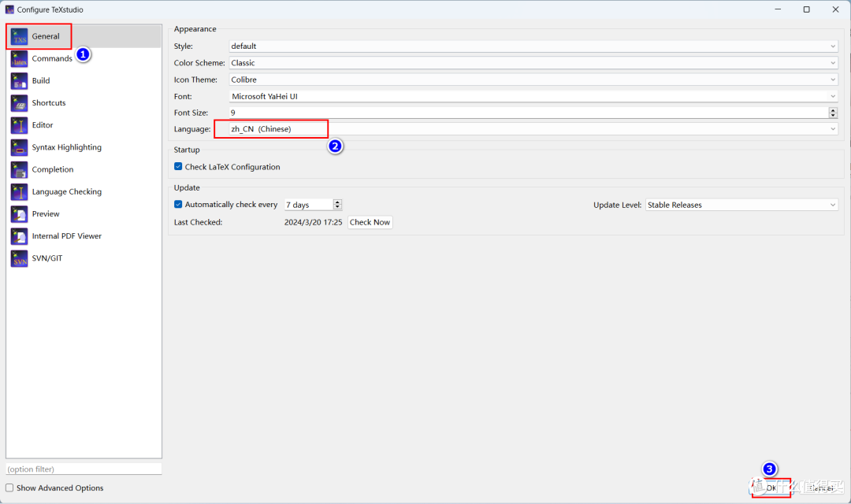851x504 pixels.
Task: Go to the Editor settings page
Action: (x=84, y=125)
